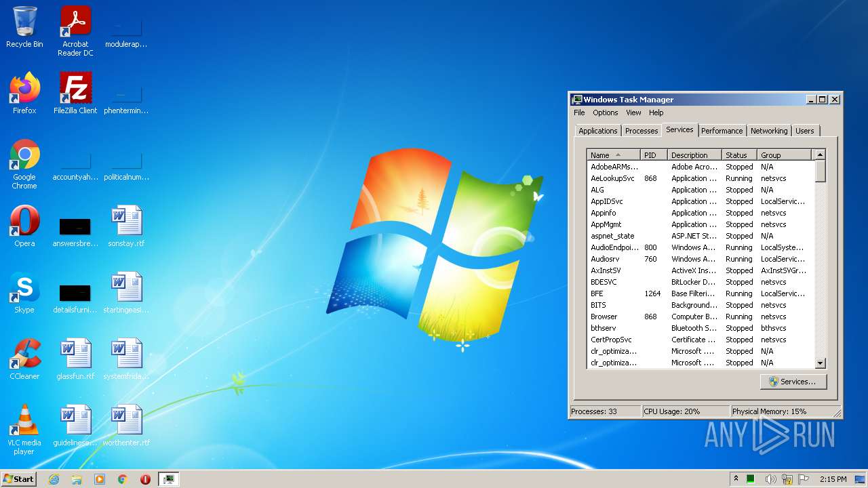
Task: Sort services by the Description column
Action: coord(694,155)
